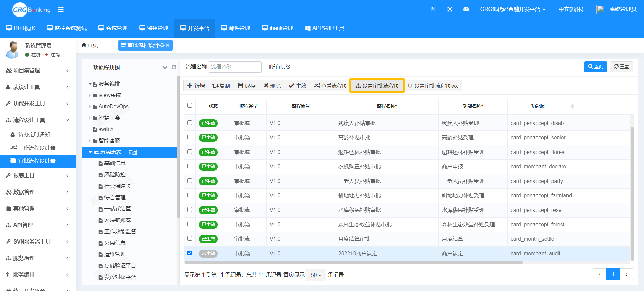This screenshot has width=644, height=291.
Task: Check the 三老人员补贴审批 row checkbox
Action: (x=190, y=181)
